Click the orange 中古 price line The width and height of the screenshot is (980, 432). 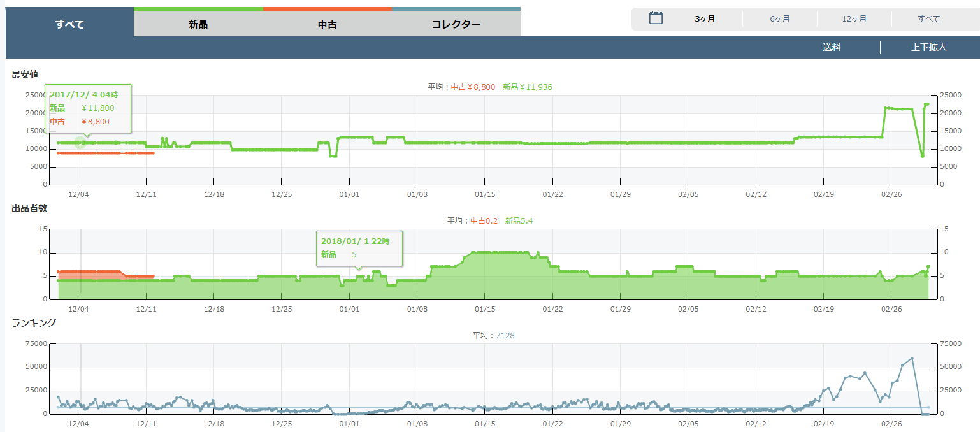(x=105, y=153)
